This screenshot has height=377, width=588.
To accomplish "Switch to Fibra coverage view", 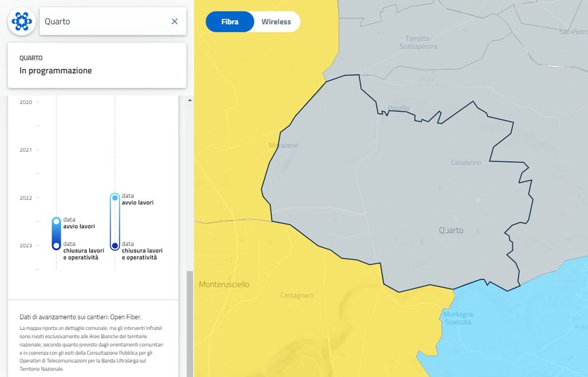I will (230, 22).
